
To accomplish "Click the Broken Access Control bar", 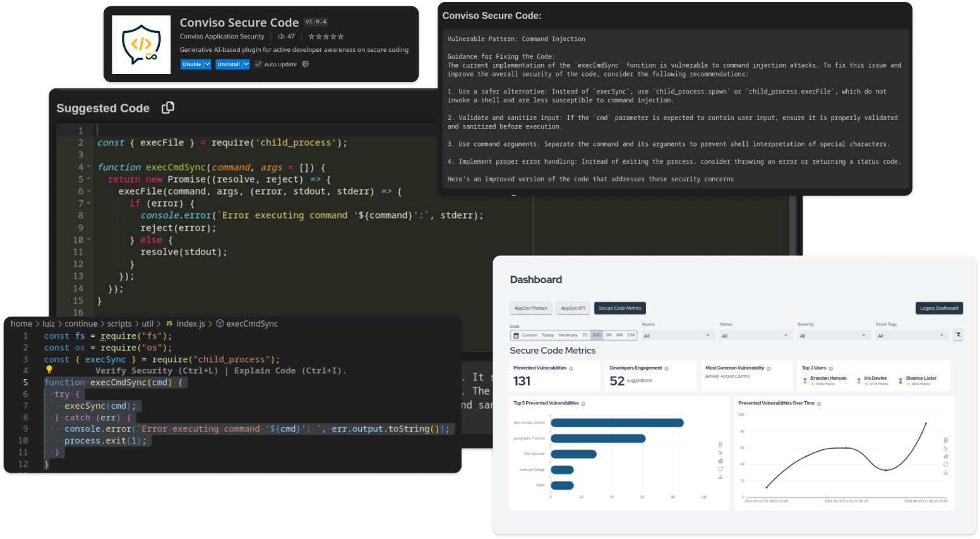I will tap(617, 423).
